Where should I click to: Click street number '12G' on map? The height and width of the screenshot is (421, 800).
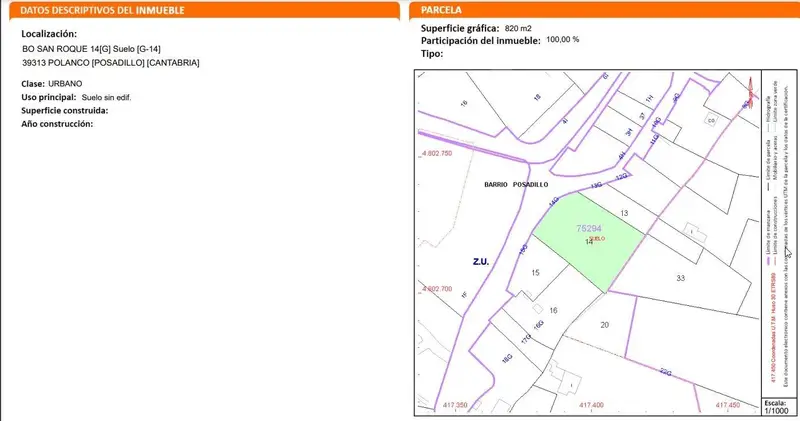click(621, 177)
